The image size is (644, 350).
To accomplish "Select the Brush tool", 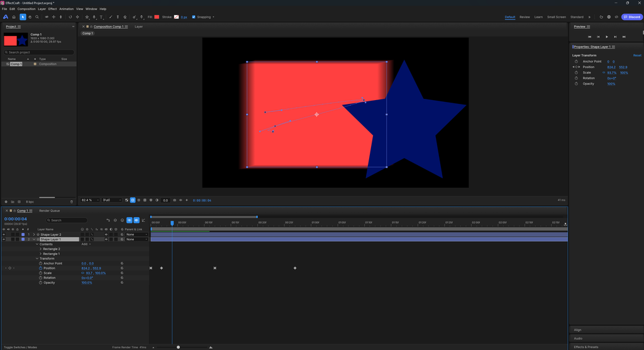I will click(x=111, y=17).
